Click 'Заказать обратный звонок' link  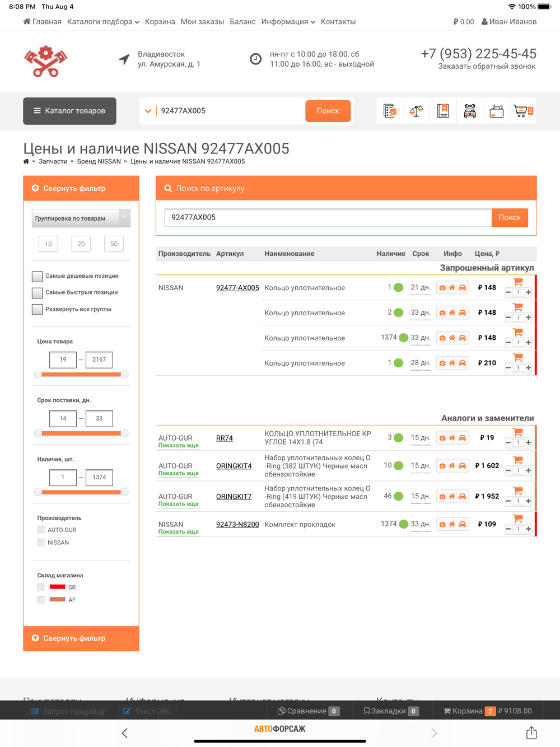pyautogui.click(x=487, y=66)
